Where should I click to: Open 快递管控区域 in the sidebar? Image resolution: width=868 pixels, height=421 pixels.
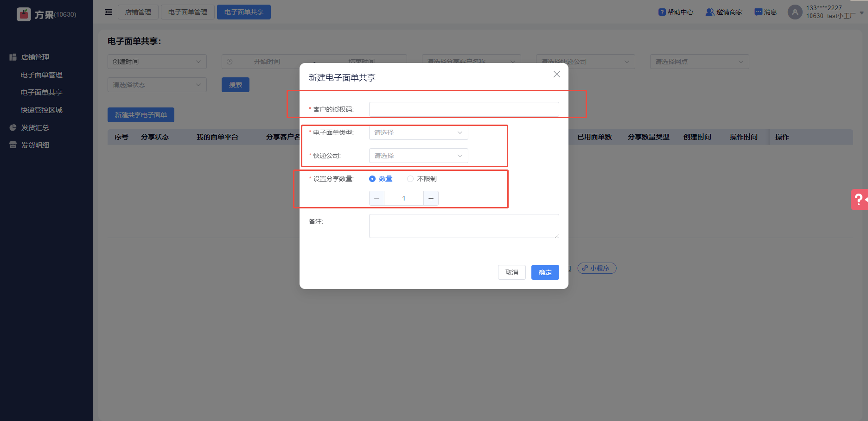(x=42, y=110)
